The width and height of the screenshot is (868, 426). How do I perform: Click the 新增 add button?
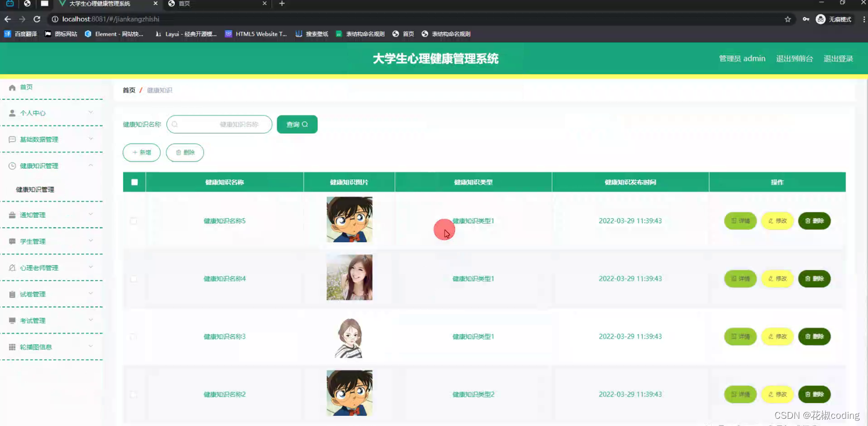click(141, 152)
